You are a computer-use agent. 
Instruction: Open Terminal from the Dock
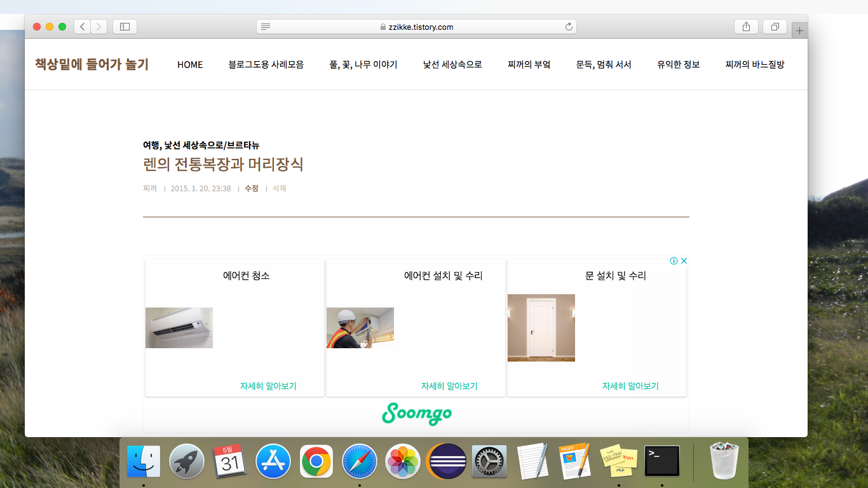click(x=662, y=461)
